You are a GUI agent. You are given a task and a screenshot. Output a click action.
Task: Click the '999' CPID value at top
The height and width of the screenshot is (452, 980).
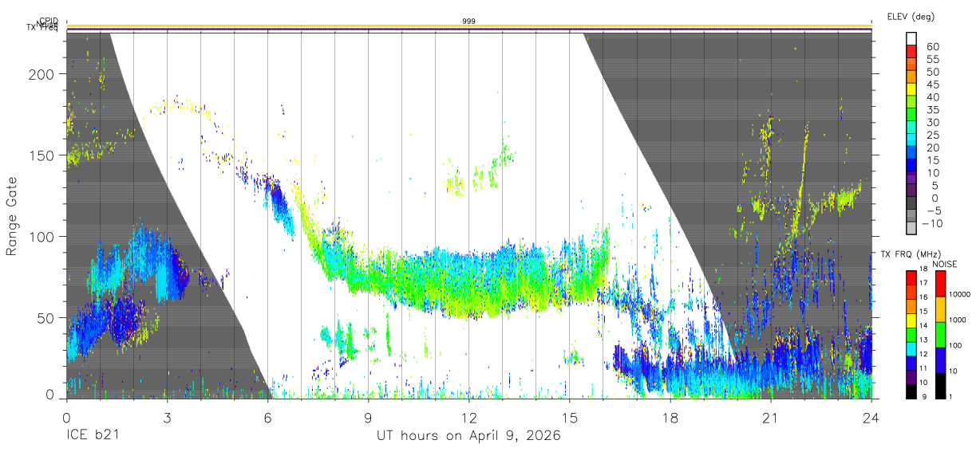pyautogui.click(x=469, y=21)
